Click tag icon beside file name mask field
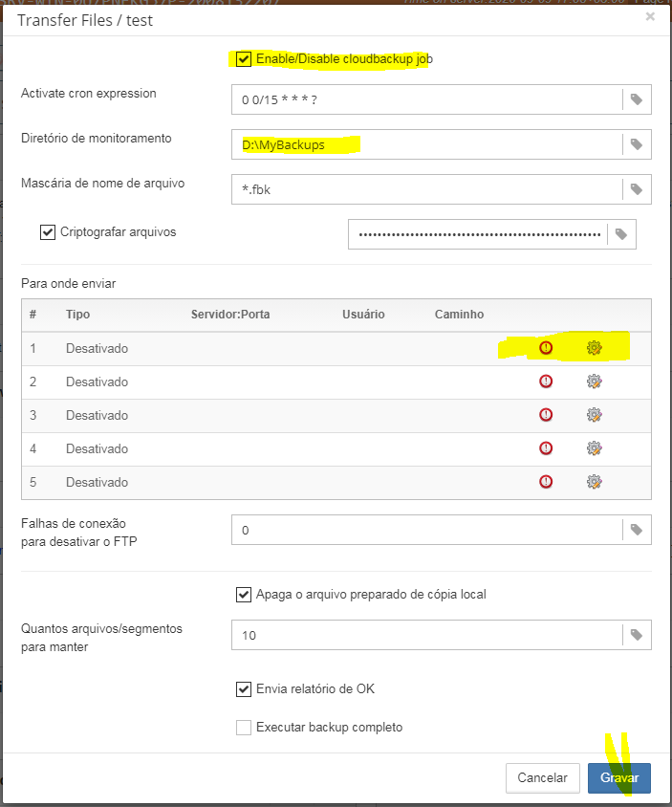The image size is (672, 807). (x=637, y=189)
